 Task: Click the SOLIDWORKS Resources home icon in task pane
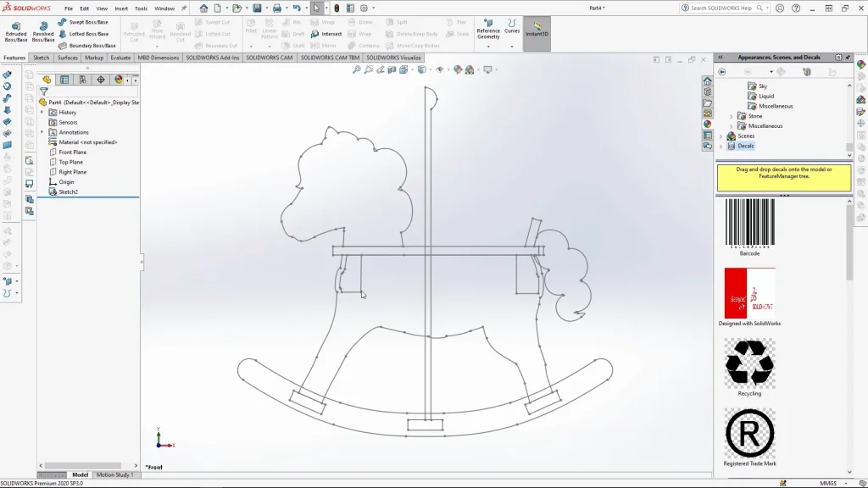coord(708,80)
